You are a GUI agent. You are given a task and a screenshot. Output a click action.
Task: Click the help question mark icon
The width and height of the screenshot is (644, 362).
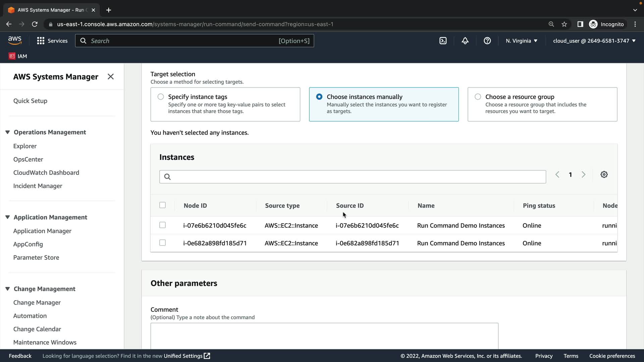point(487,41)
